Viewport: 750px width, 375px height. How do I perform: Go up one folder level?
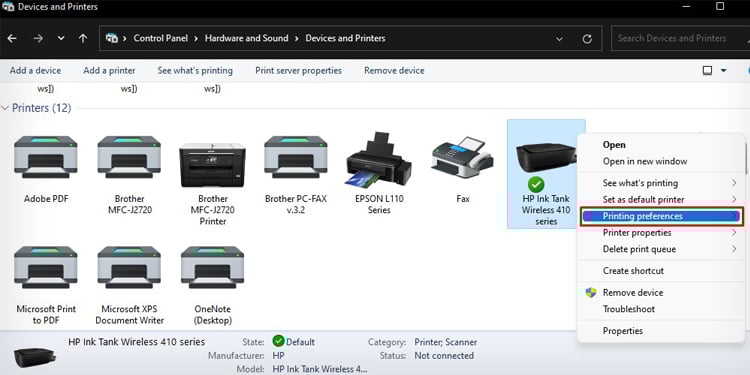click(83, 38)
